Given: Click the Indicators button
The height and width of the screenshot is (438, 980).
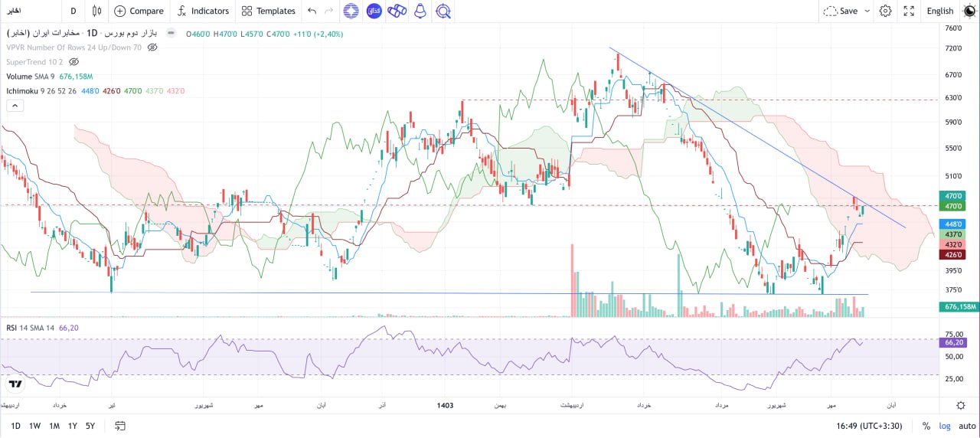Looking at the screenshot, I should click(x=203, y=11).
